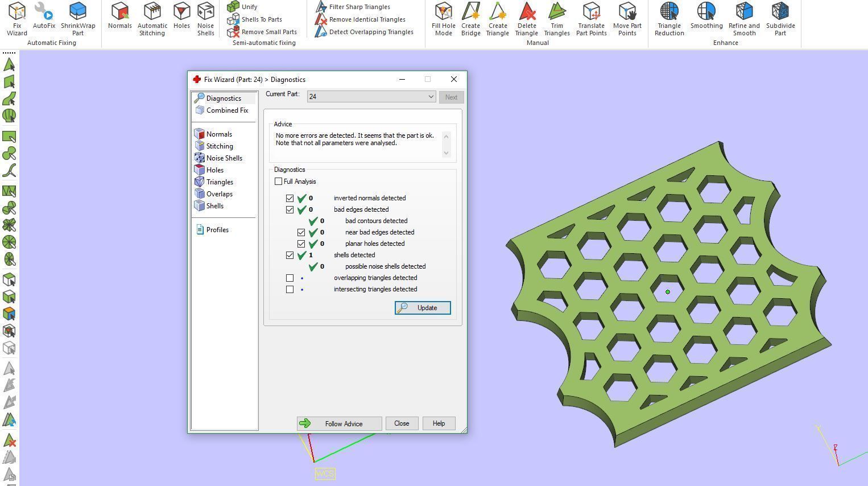Convert Shells To Parts

[x=254, y=19]
